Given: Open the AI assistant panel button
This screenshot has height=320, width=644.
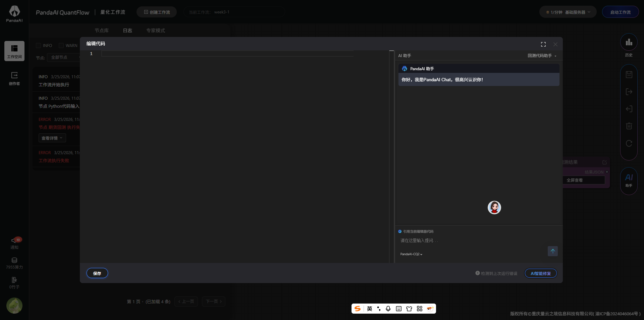Looking at the screenshot, I should [629, 180].
